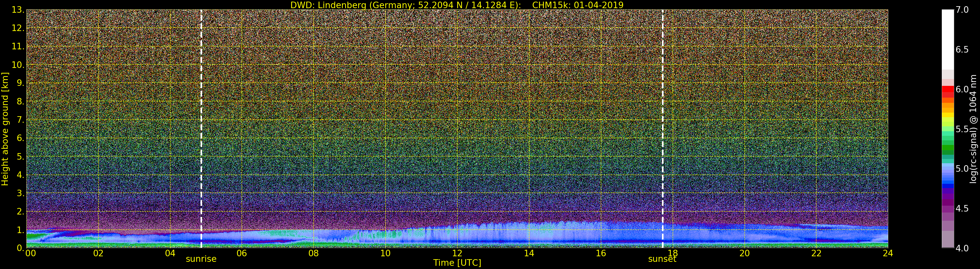980x269 pixels.
Task: Click the "22" time axis tick label
Action: (816, 253)
